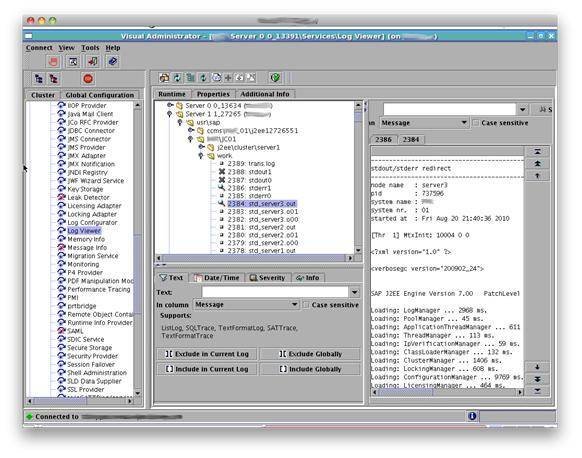The width and height of the screenshot is (582, 458).
Task: Click the double down-arrow log button
Action: click(x=537, y=379)
